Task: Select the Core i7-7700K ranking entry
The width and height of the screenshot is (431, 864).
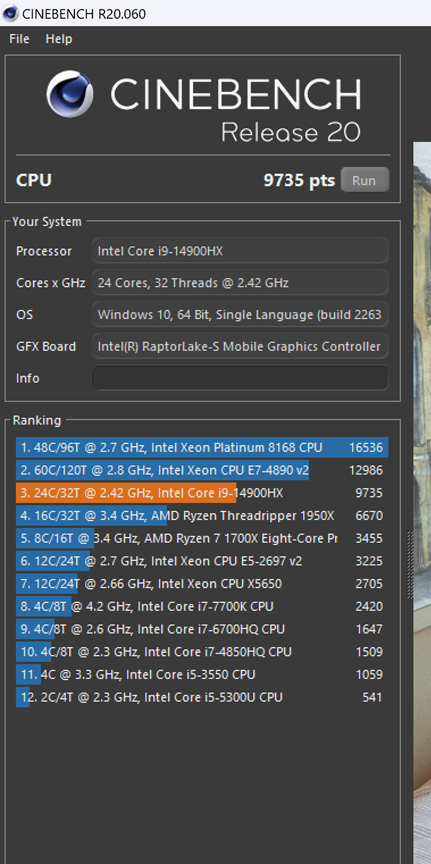Action: tap(202, 607)
